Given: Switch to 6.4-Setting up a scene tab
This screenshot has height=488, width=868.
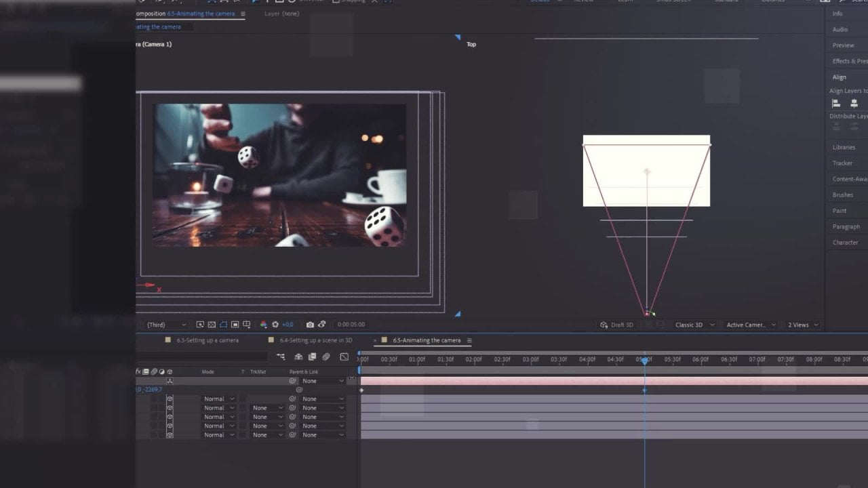Looking at the screenshot, I should (315, 340).
